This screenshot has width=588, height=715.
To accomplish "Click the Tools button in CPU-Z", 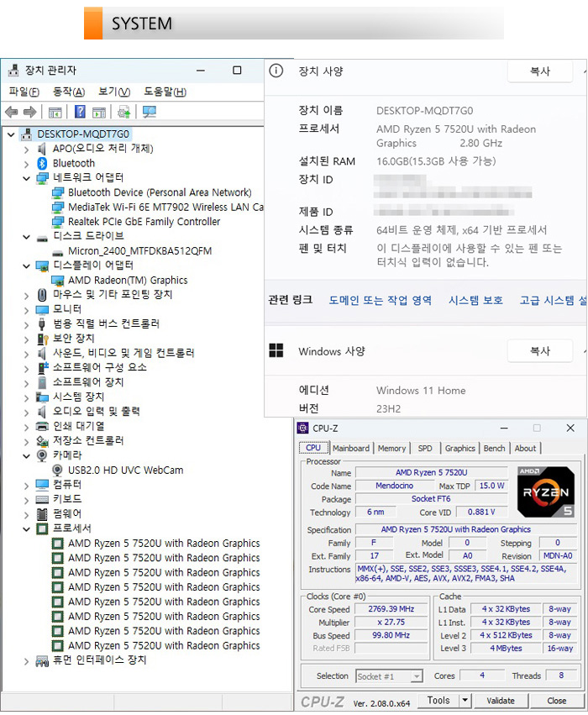I will 438,701.
